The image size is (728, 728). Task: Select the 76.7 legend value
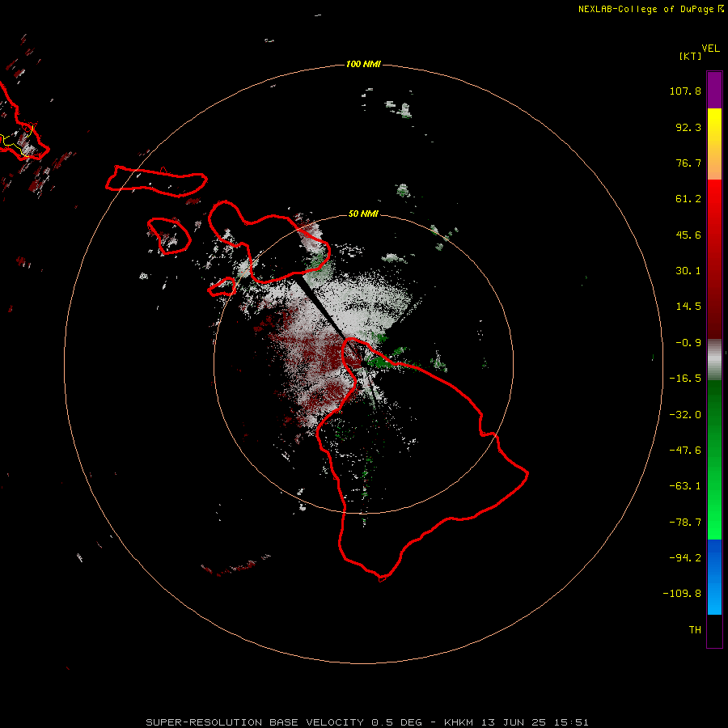[688, 163]
